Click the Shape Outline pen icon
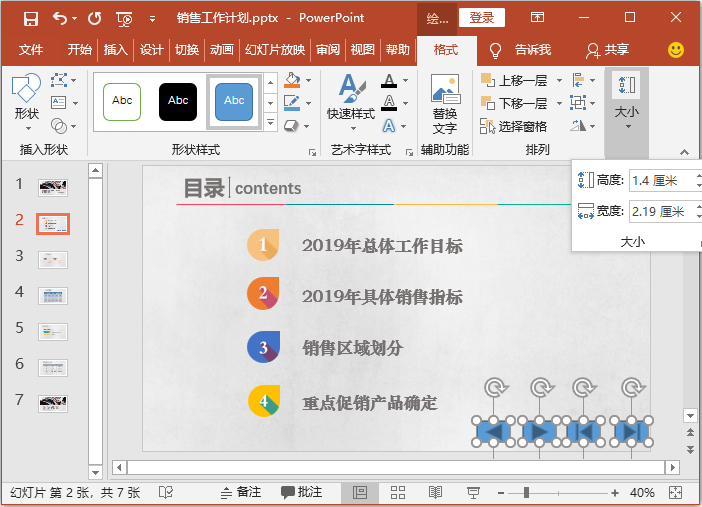This screenshot has height=507, width=702. point(292,103)
